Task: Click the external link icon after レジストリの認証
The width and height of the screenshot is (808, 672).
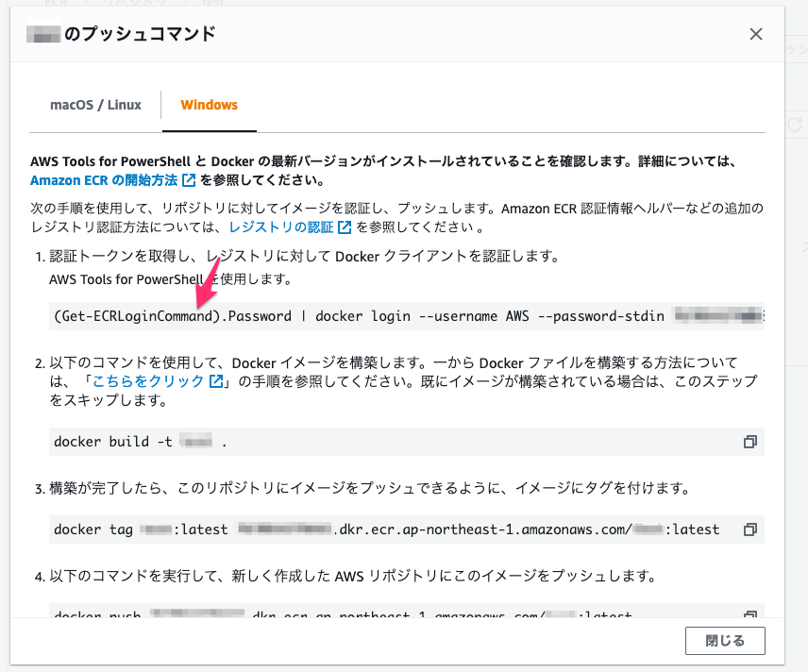Action: click(345, 227)
